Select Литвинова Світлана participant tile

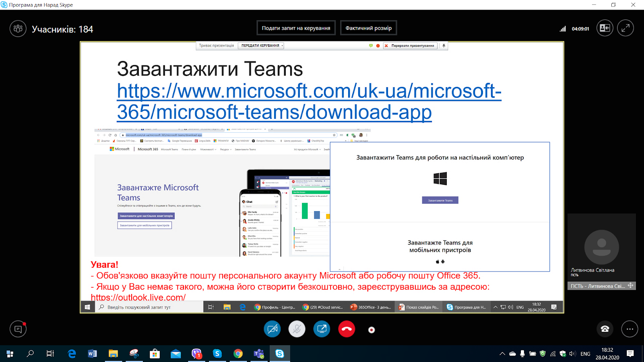tap(602, 247)
